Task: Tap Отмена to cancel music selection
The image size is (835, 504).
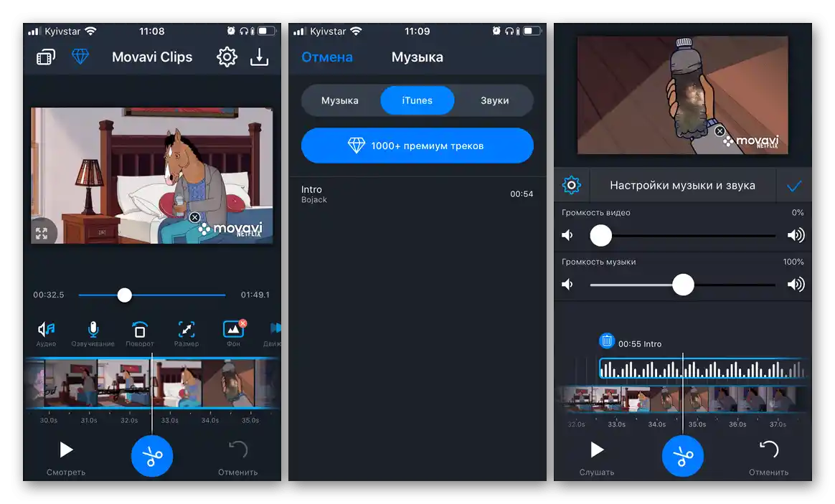Action: pyautogui.click(x=327, y=57)
